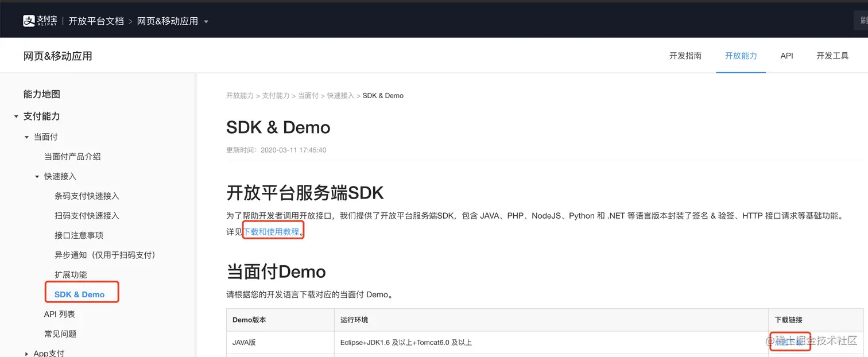Expand the App支付 tree arrow
The height and width of the screenshot is (357, 868).
[26, 354]
